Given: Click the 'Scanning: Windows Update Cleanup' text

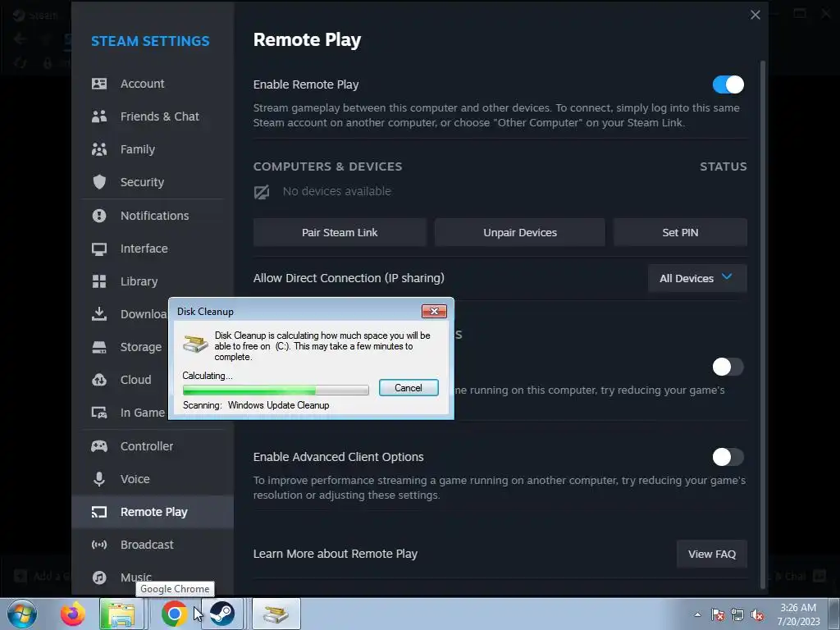Looking at the screenshot, I should tap(256, 405).
